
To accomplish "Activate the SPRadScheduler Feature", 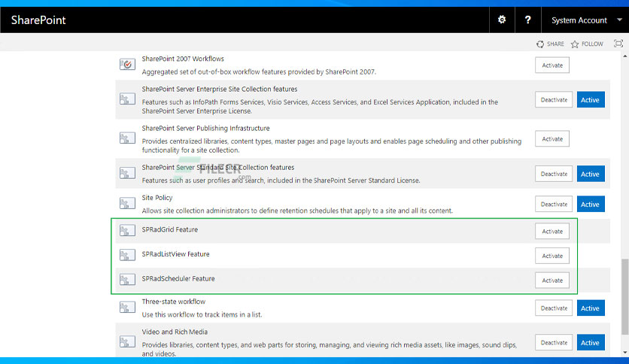I will (552, 281).
